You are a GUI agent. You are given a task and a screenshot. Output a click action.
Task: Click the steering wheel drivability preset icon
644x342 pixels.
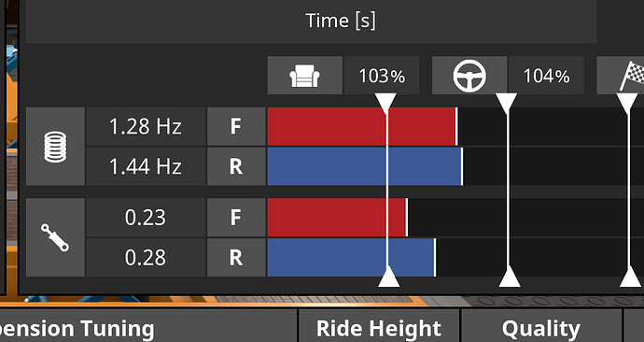(x=469, y=76)
